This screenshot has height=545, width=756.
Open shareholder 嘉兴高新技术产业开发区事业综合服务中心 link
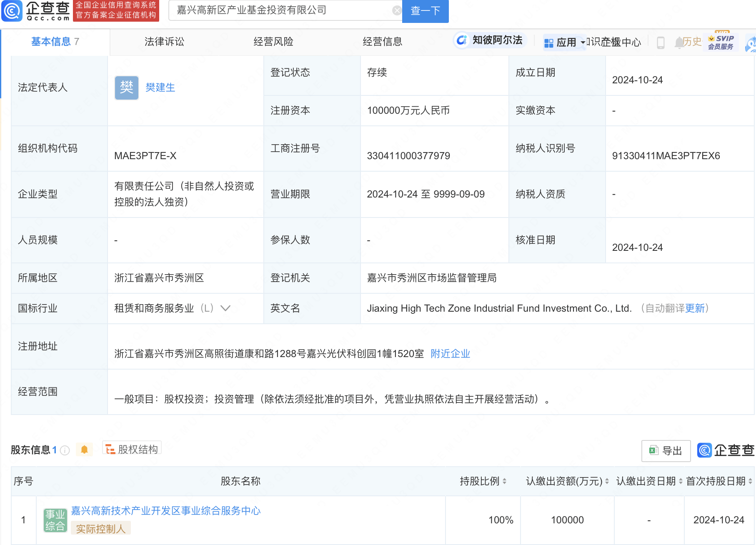(x=166, y=511)
